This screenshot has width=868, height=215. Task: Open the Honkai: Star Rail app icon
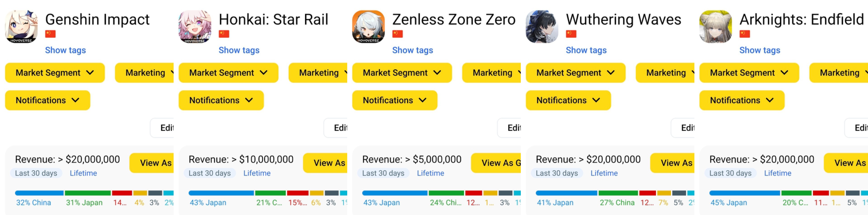tap(195, 27)
